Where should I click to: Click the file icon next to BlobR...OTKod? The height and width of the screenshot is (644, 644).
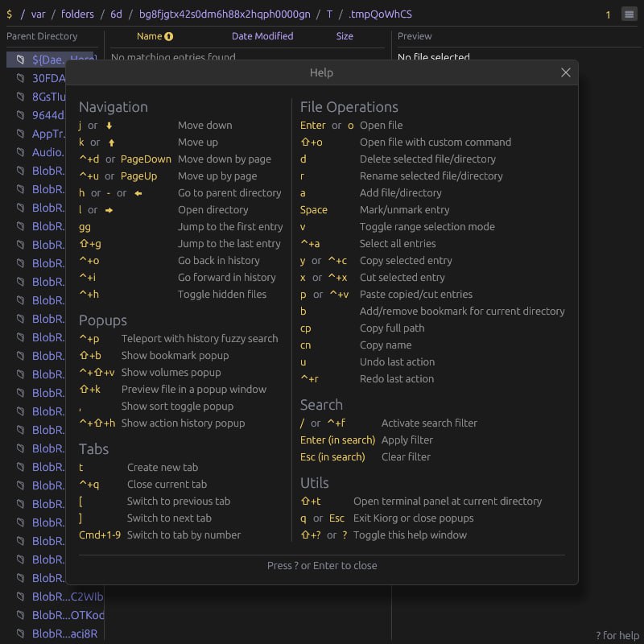pos(21,615)
